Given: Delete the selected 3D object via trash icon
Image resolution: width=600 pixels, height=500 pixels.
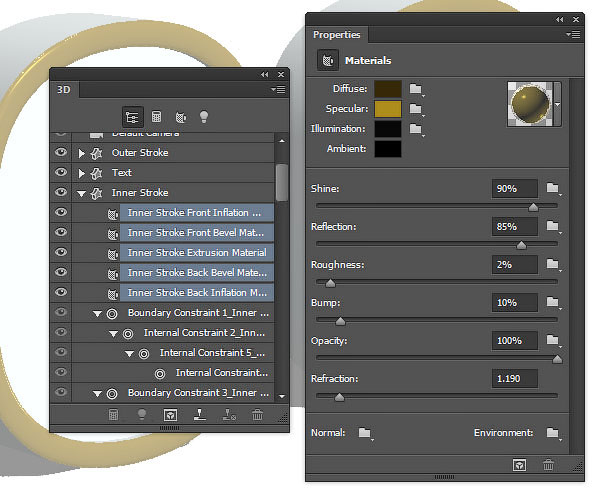Looking at the screenshot, I should point(258,414).
